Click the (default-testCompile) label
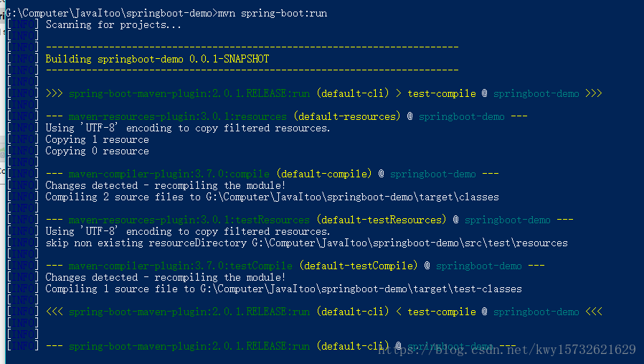Viewport: 644px width, 364px height. [358, 266]
